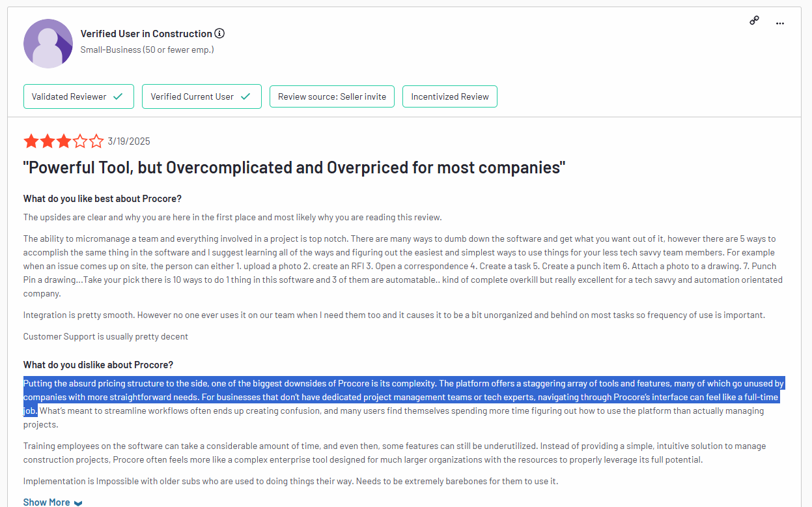
Task: Click the three-star rating
Action: [x=64, y=141]
